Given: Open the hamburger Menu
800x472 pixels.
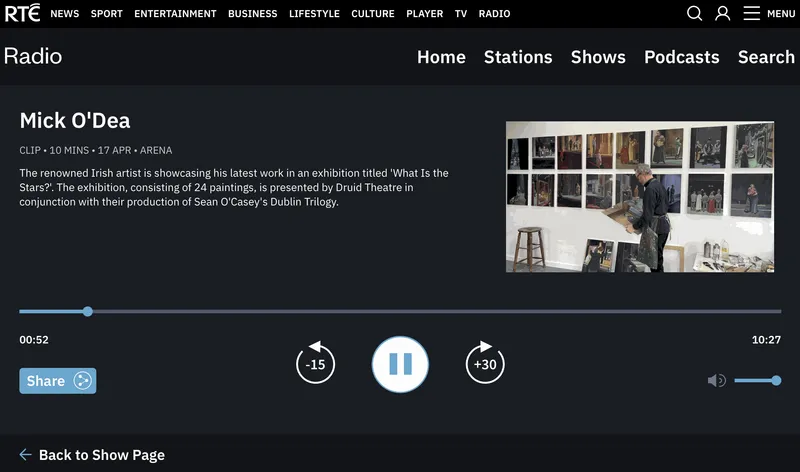Looking at the screenshot, I should click(x=769, y=14).
